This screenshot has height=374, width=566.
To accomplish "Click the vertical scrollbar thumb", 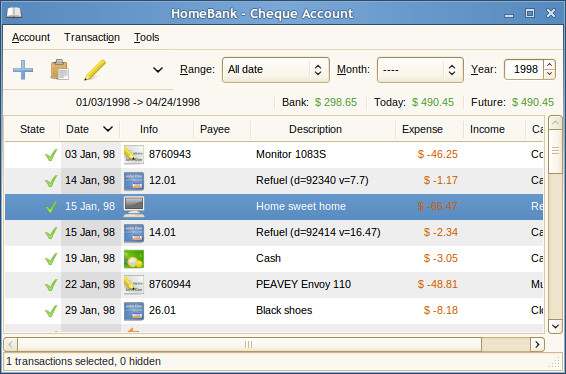I will click(x=555, y=152).
